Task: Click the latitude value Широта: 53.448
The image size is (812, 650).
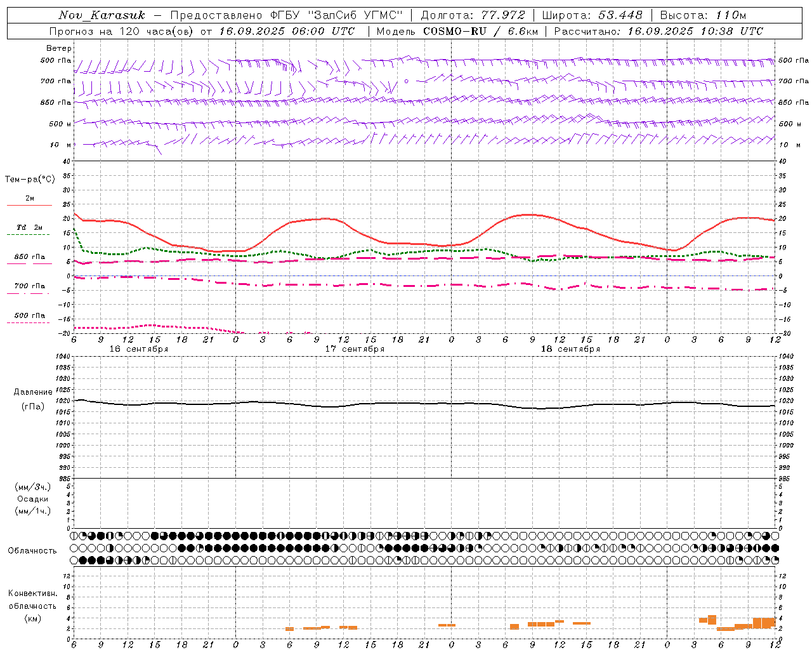Action: coord(592,15)
